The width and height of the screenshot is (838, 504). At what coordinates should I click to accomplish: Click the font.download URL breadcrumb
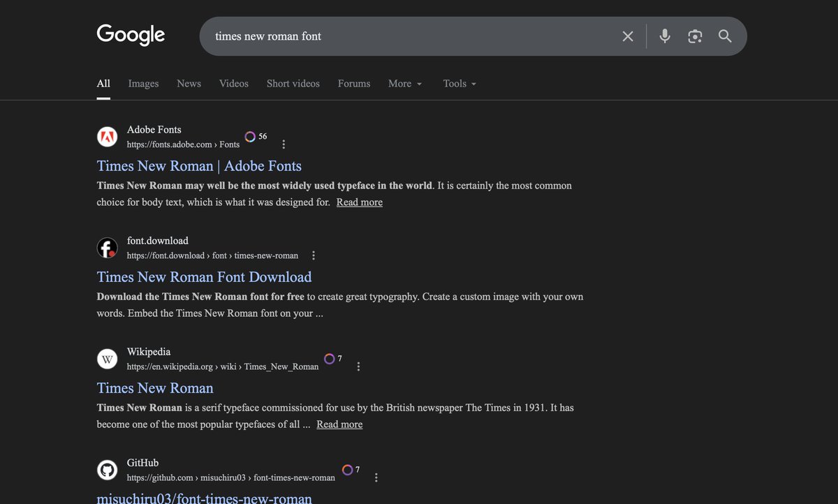click(212, 255)
